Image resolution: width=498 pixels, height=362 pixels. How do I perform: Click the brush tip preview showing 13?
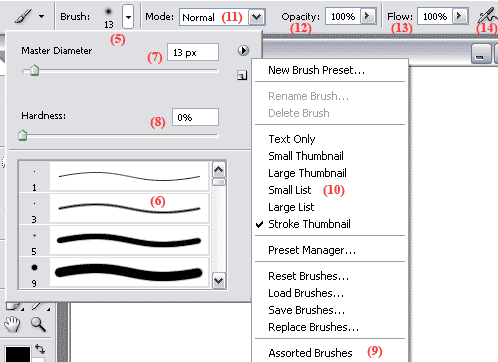(109, 17)
